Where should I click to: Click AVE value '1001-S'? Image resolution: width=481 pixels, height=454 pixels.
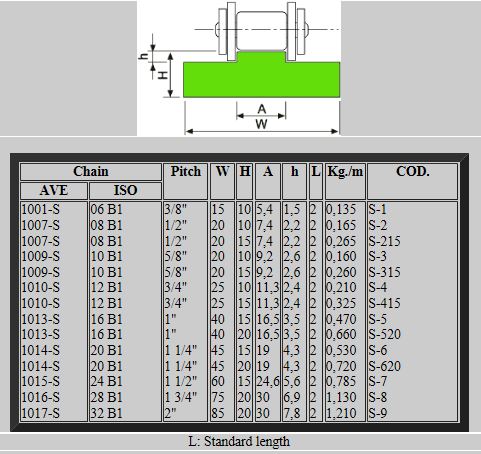tap(40, 209)
